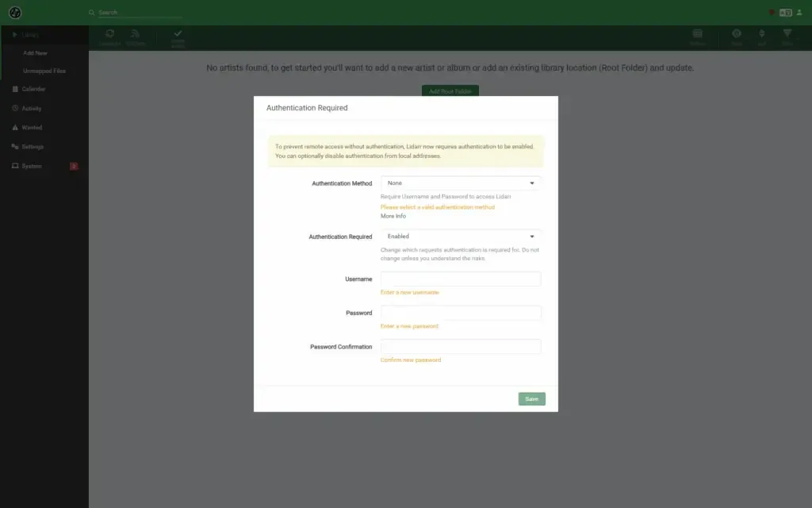The image size is (812, 508).
Task: Click the search bar at the top
Action: coord(135,12)
